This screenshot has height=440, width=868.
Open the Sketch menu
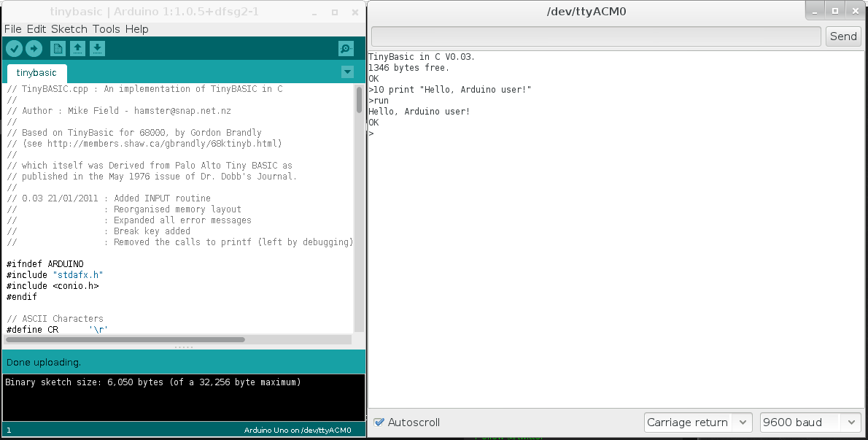69,28
